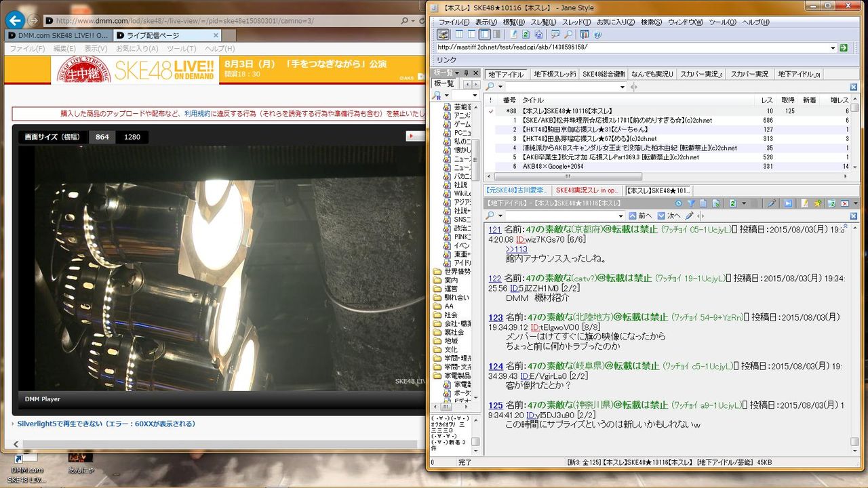Screen dimensions: 868x488
Task: Open the ツール(T) menu in the browser
Action: tap(181, 49)
